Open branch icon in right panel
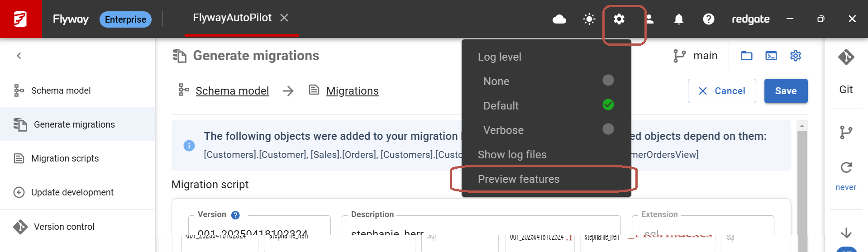The width and height of the screenshot is (868, 252). click(x=846, y=132)
